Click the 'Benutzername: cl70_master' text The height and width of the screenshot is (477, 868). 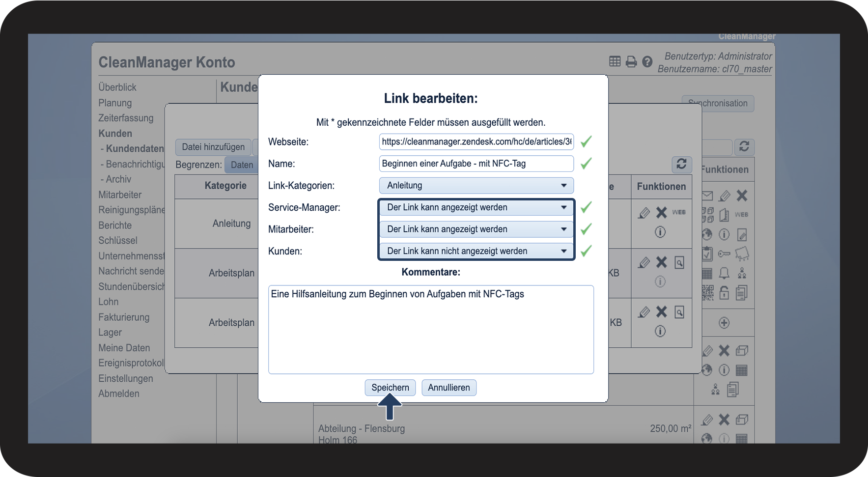point(715,69)
